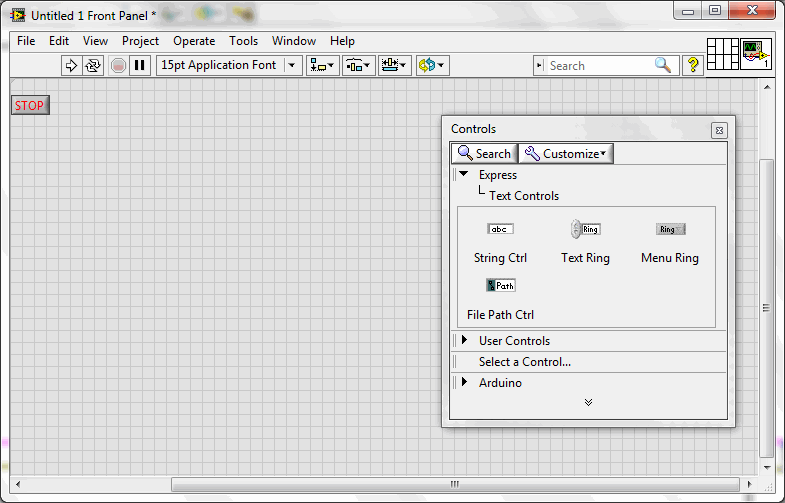Select the Menu Ring control icon
Image resolution: width=785 pixels, height=503 pixels.
670,229
